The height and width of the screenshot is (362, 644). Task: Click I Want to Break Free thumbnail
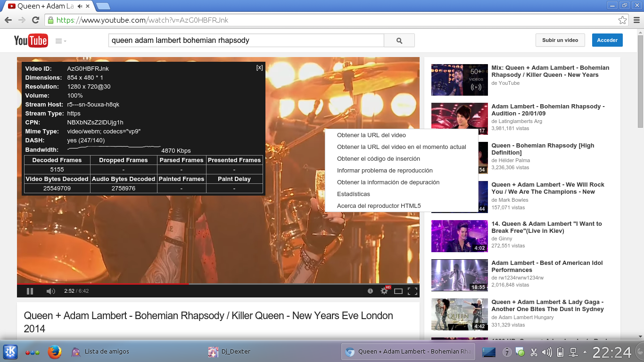(460, 236)
